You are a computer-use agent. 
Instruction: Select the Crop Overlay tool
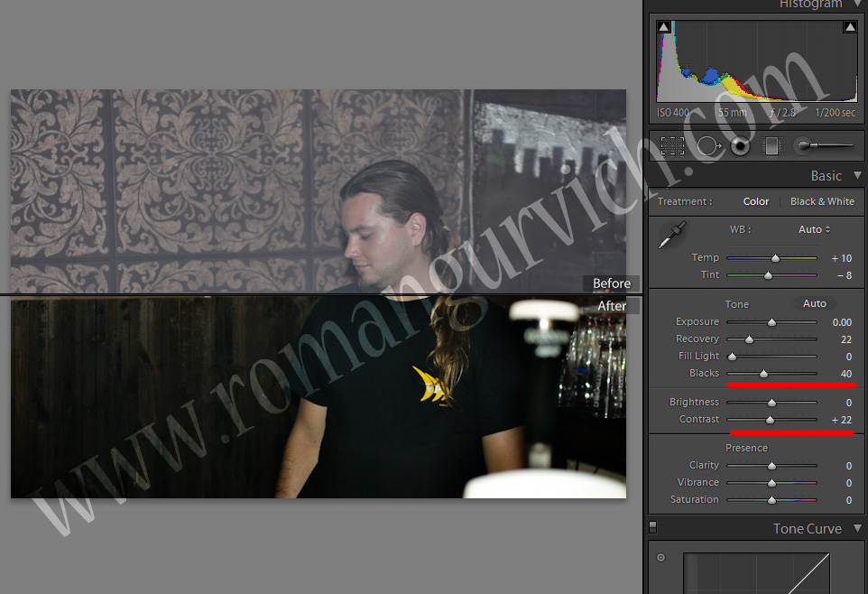(672, 145)
